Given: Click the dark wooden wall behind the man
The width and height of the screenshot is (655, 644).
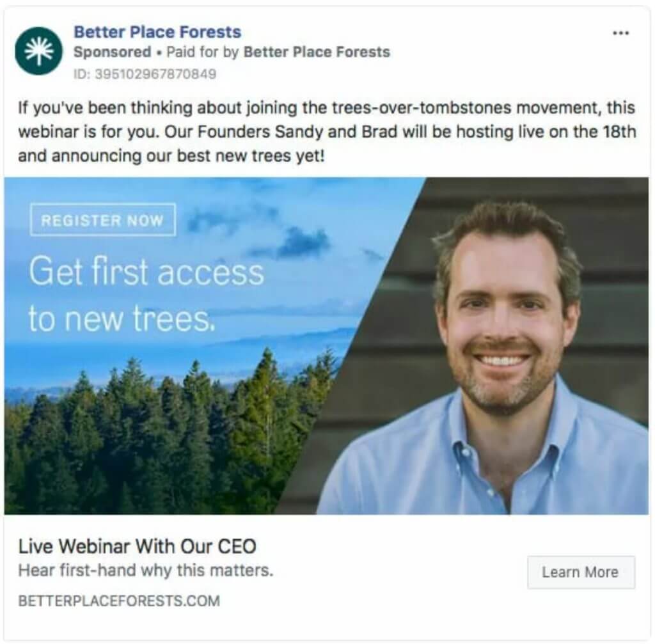Looking at the screenshot, I should point(610,292).
